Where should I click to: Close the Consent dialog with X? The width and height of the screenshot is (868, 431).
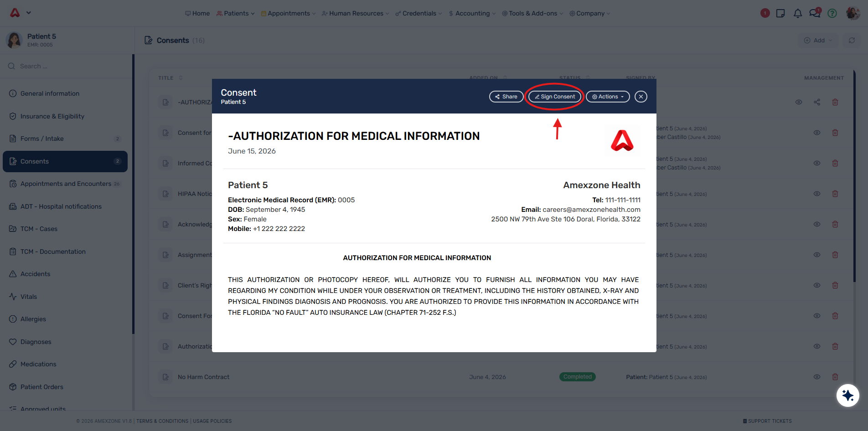click(x=641, y=97)
